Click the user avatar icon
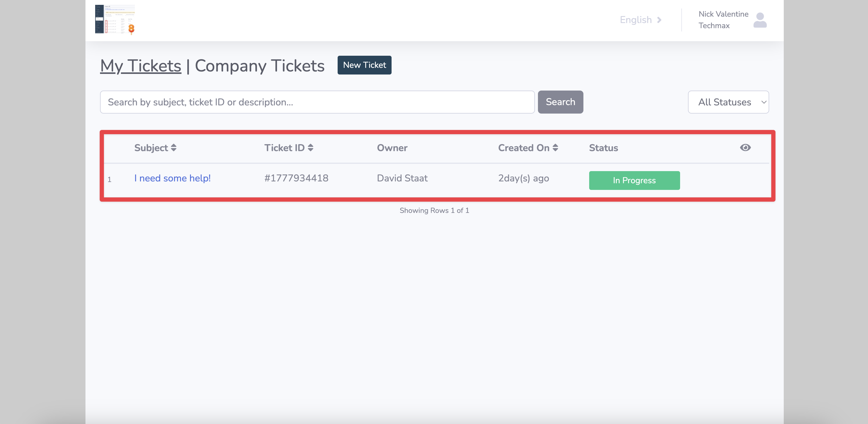868x424 pixels. (x=760, y=20)
